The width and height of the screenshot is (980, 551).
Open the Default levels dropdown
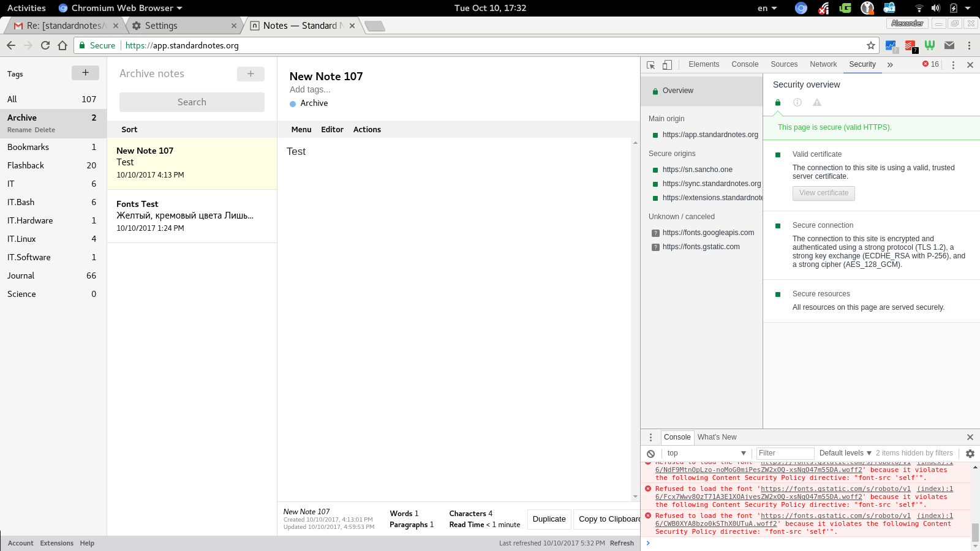[x=844, y=453]
